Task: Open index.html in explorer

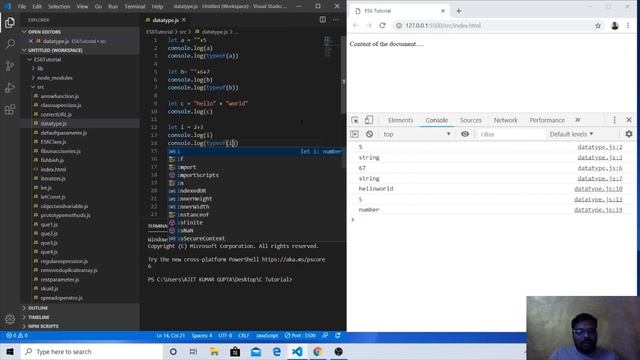Action: pos(53,169)
